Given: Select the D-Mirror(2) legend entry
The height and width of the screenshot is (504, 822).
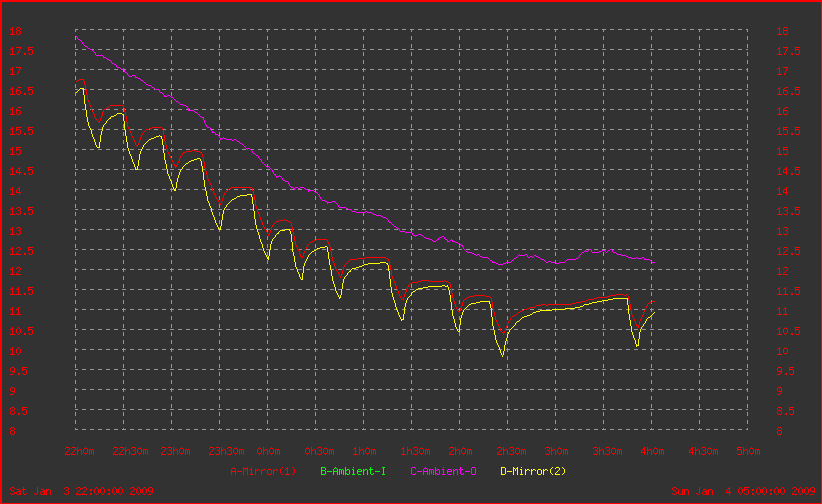Looking at the screenshot, I should coord(533,471).
